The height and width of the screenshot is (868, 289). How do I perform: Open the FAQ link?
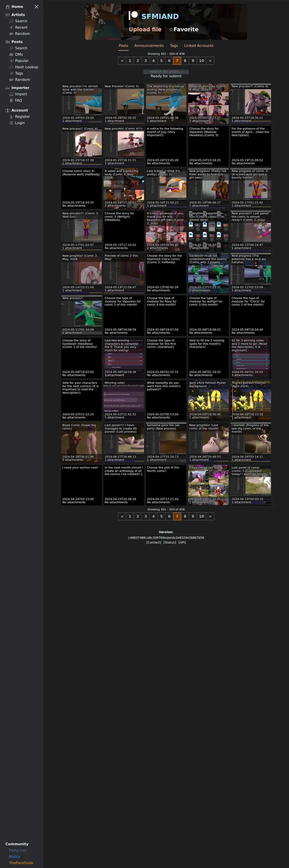[18, 101]
